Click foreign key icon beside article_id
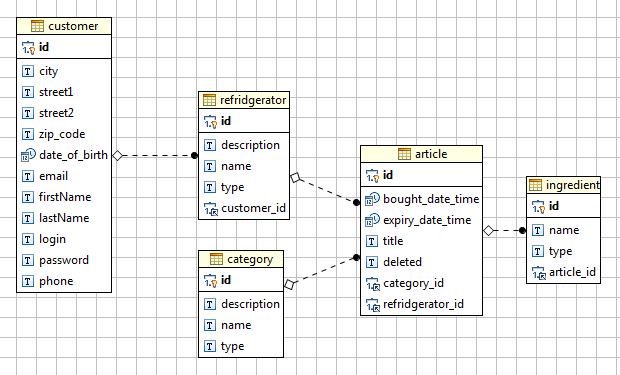The height and width of the screenshot is (375, 620). 539,272
